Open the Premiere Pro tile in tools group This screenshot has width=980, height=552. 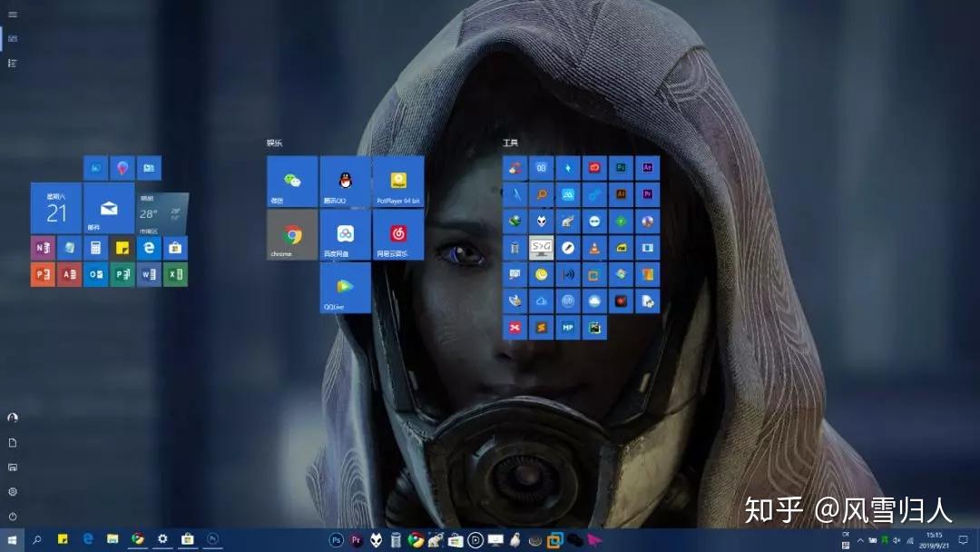tap(648, 194)
